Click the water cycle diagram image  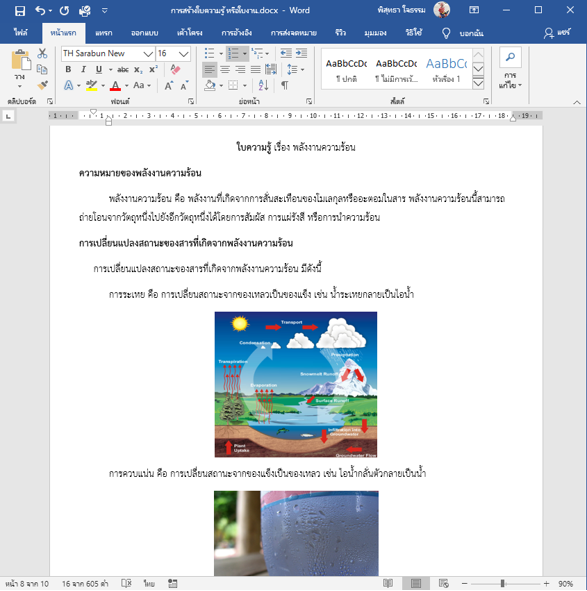click(x=296, y=384)
